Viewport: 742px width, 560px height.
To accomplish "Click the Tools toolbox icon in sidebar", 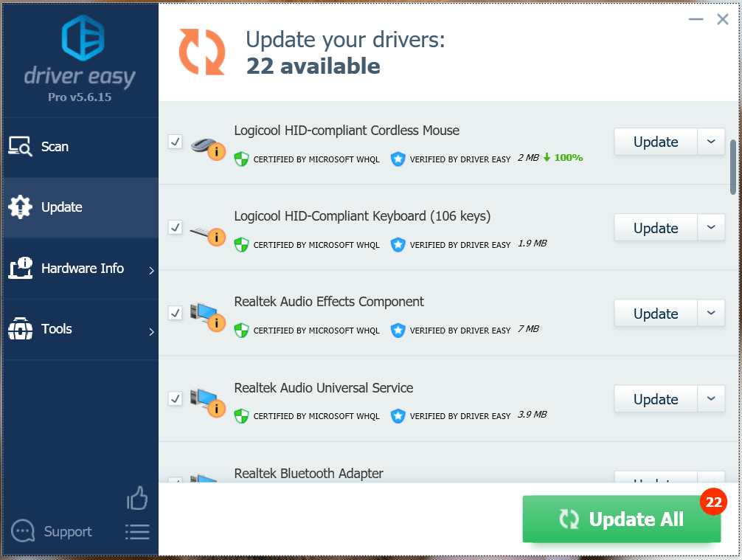I will click(x=20, y=328).
